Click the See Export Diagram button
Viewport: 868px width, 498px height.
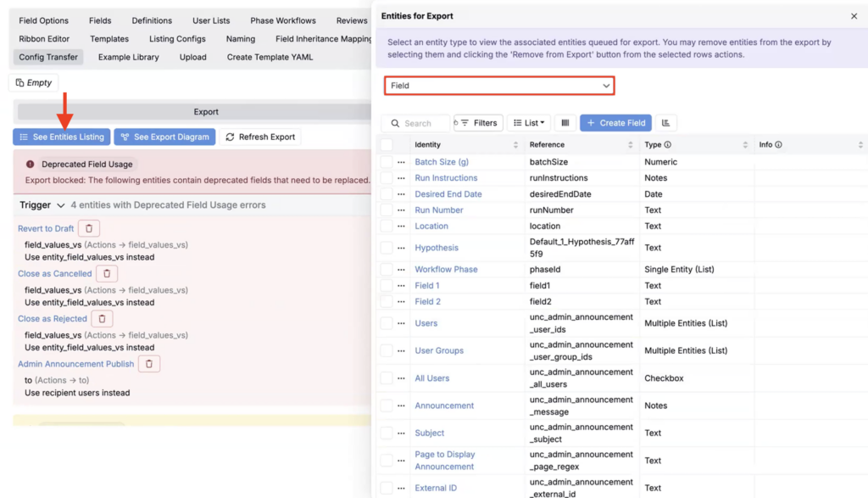(x=164, y=137)
